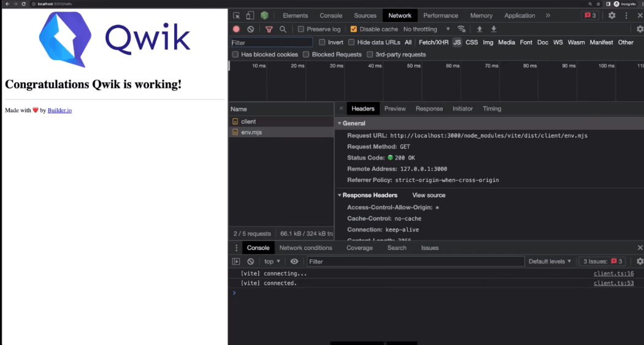Click the Builder.io link
This screenshot has height=345, width=644.
(x=59, y=110)
